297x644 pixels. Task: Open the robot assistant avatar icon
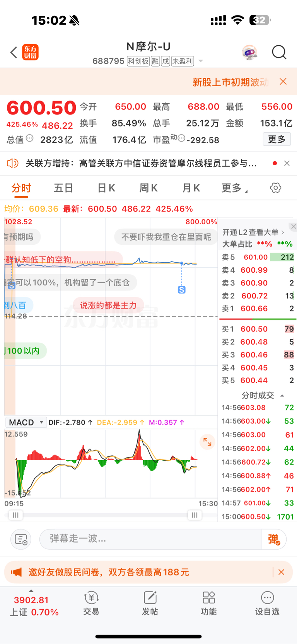pos(250,52)
